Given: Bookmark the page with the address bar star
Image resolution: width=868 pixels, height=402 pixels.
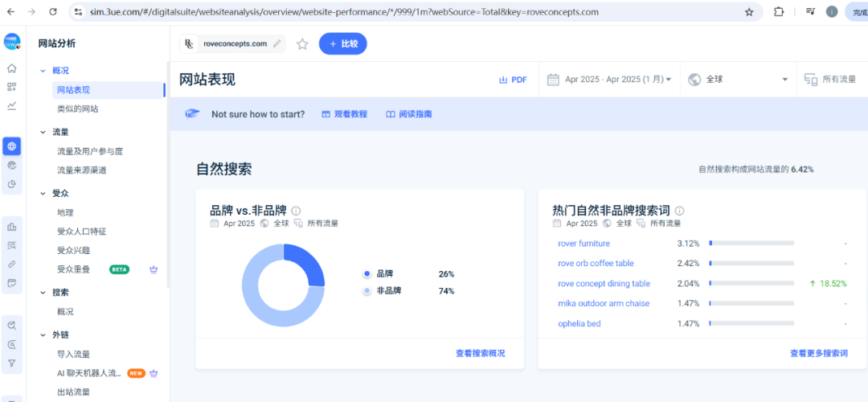Looking at the screenshot, I should (749, 11).
